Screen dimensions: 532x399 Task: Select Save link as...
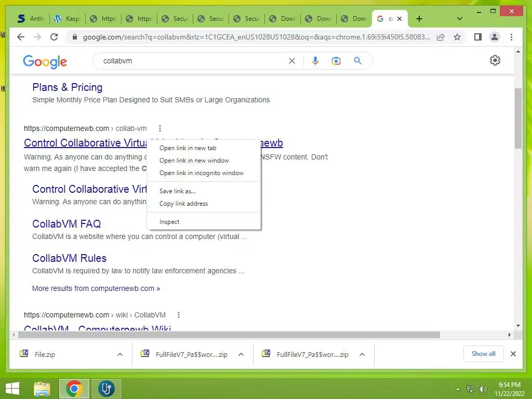[204, 191]
